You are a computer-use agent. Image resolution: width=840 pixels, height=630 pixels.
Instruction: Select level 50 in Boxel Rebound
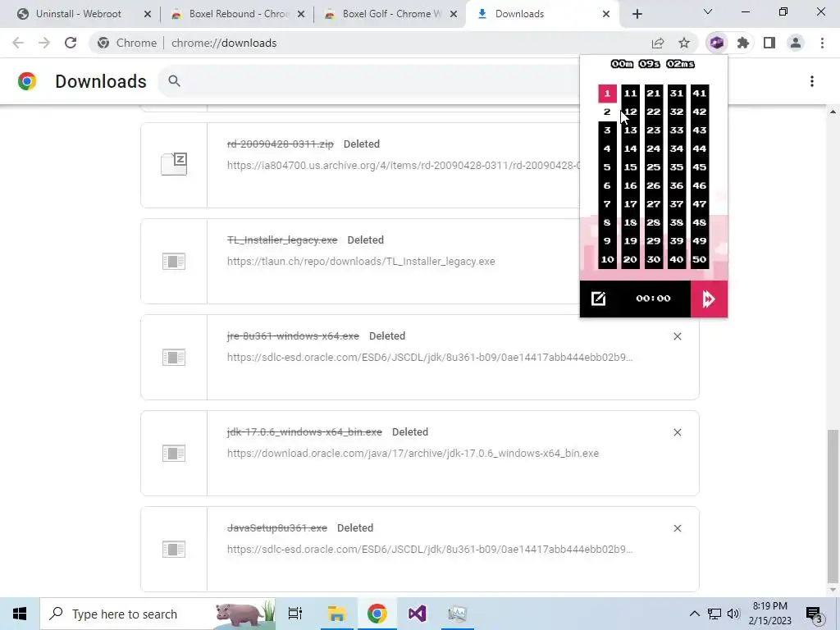(x=699, y=259)
